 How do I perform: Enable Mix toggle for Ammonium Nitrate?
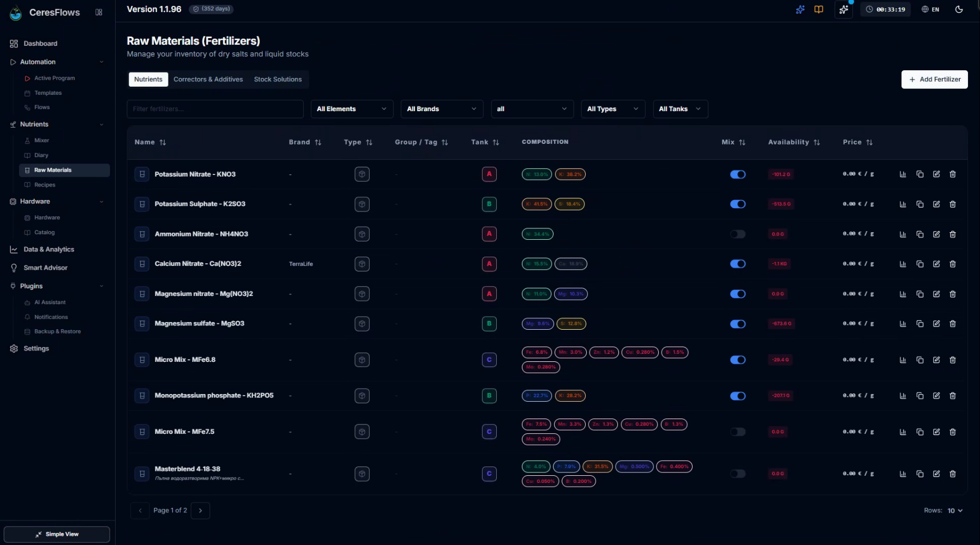(x=737, y=234)
